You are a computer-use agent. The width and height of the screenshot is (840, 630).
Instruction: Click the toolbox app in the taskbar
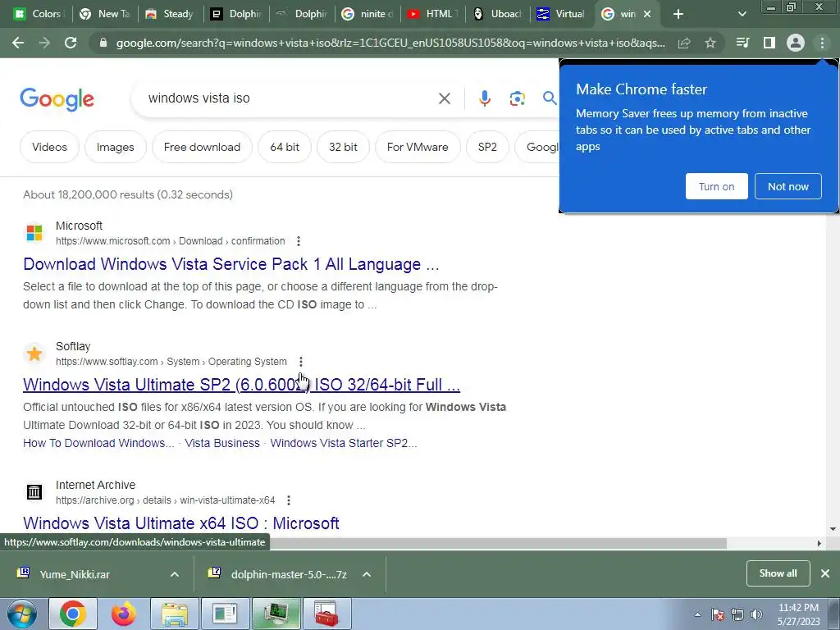(x=326, y=614)
